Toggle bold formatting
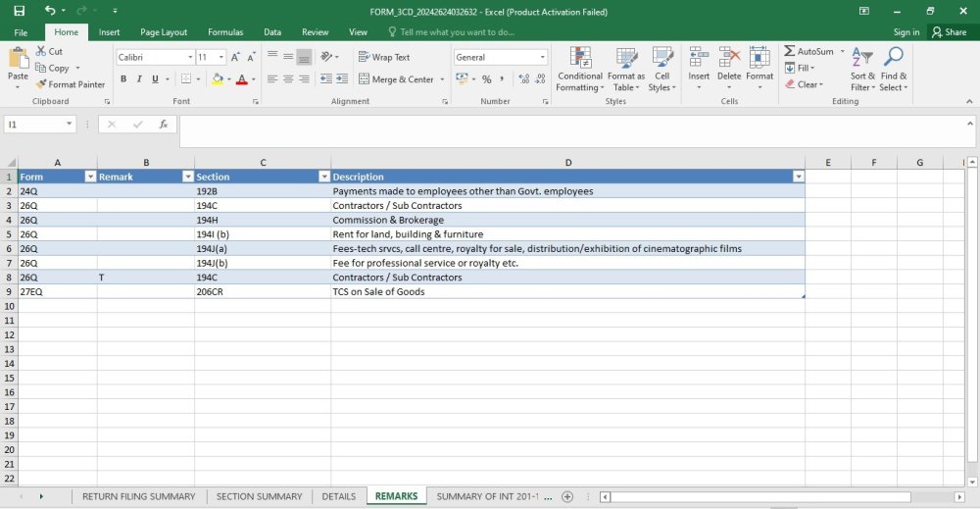 (x=123, y=78)
